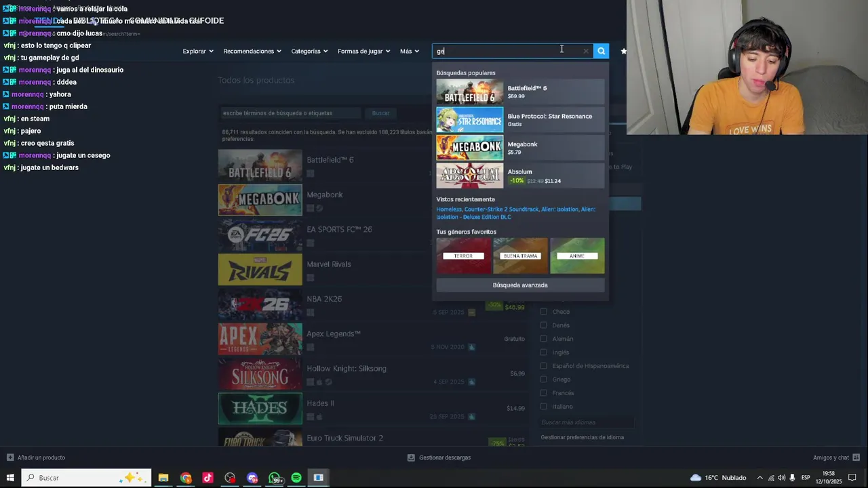Open the 16°C Nublado weather widget
The height and width of the screenshot is (488, 868).
click(718, 478)
